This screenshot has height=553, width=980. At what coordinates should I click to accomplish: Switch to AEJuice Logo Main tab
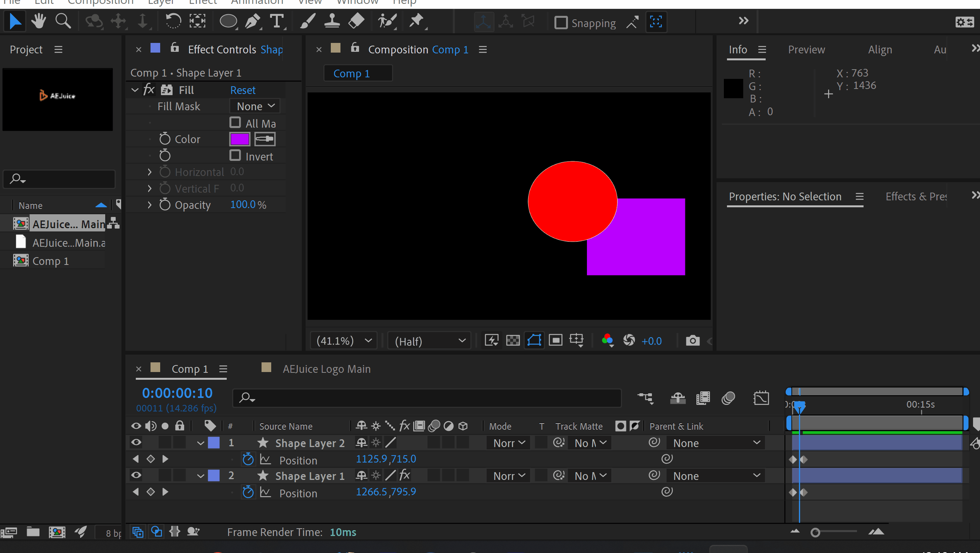pos(326,369)
